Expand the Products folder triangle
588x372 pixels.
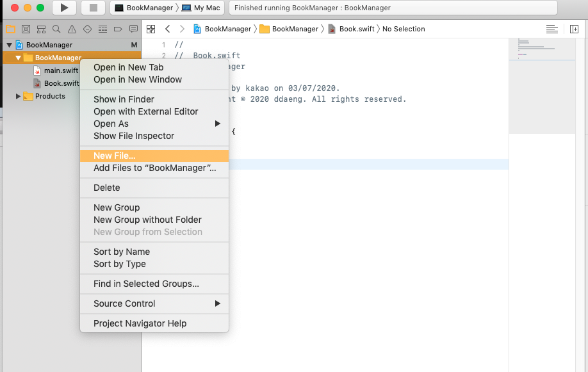(x=18, y=97)
